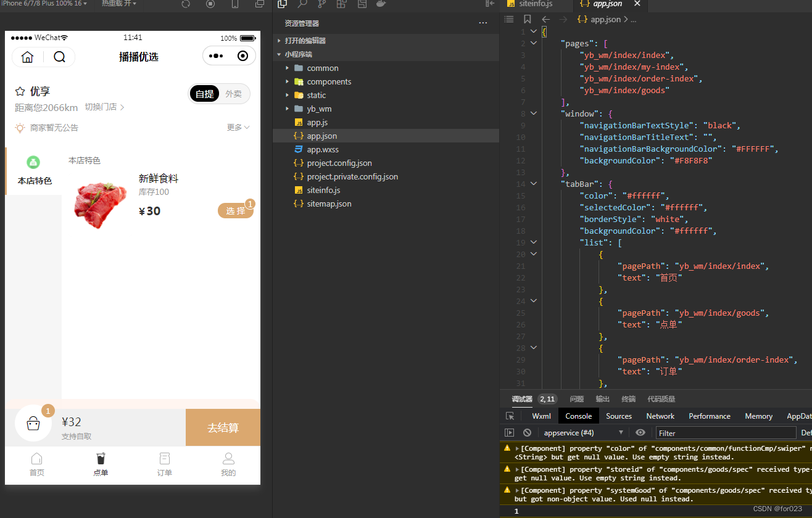The image size is (812, 518).
Task: Click the phone device icon in simulator toolbar
Action: click(235, 4)
